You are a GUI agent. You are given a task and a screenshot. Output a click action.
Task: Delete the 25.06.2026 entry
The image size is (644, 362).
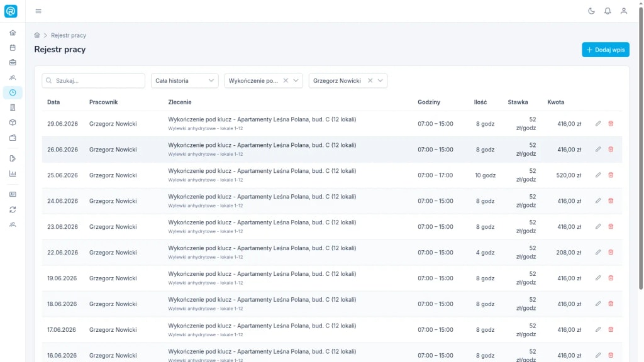(x=611, y=175)
